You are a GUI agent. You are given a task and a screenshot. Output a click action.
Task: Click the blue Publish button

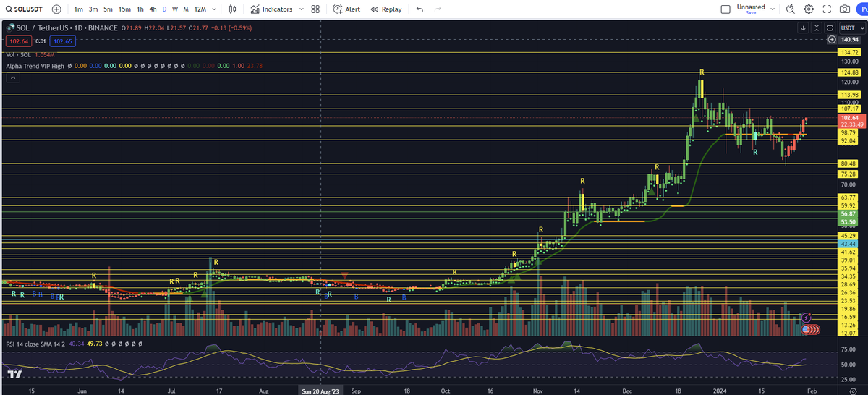coord(862,9)
